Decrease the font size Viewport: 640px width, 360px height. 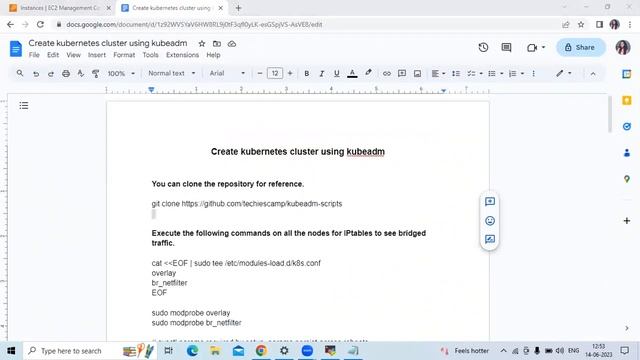260,73
